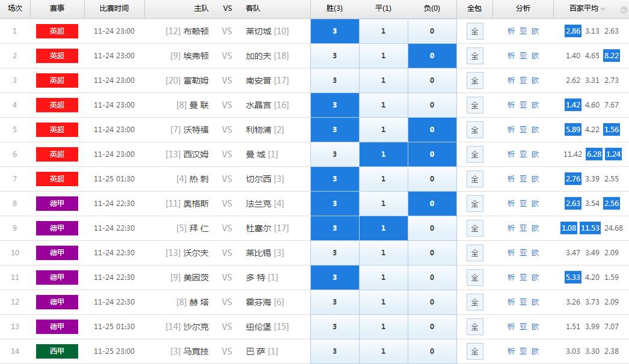The image size is (629, 364).
Task: Toggle 负(0) for 奥格斯 vs 法兰克
Action: pyautogui.click(x=432, y=204)
